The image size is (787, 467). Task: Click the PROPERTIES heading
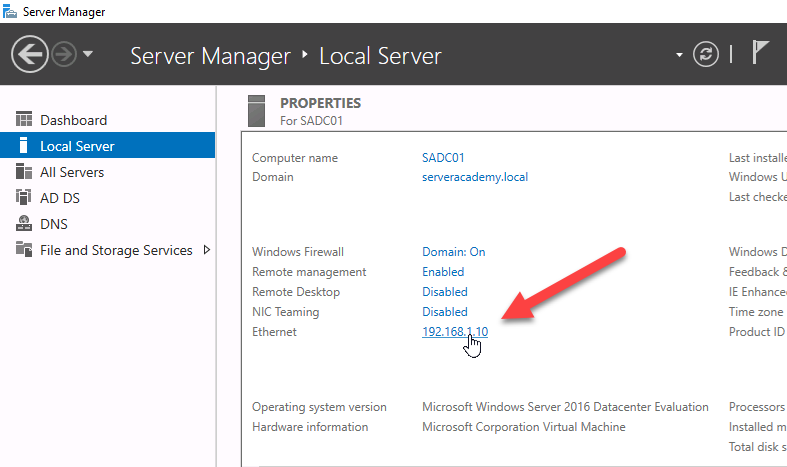pos(320,103)
